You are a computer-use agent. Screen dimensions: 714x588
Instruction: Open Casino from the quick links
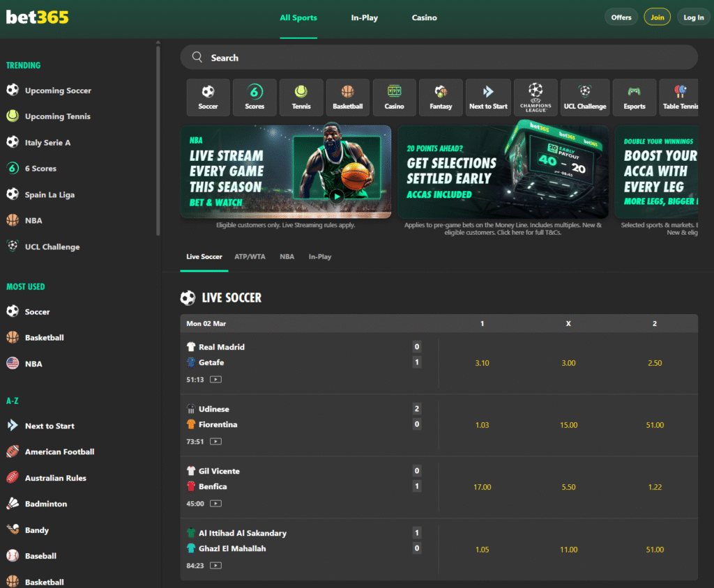click(x=394, y=97)
